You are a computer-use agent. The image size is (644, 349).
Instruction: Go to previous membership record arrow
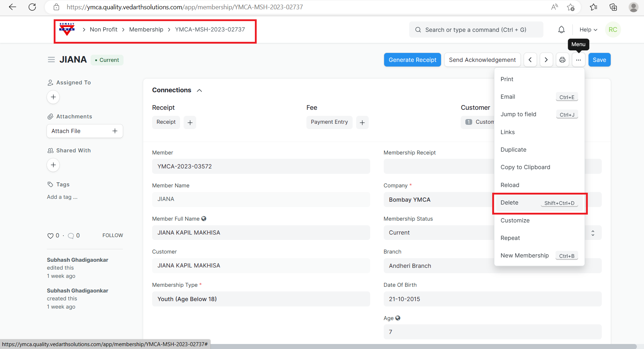click(x=530, y=60)
